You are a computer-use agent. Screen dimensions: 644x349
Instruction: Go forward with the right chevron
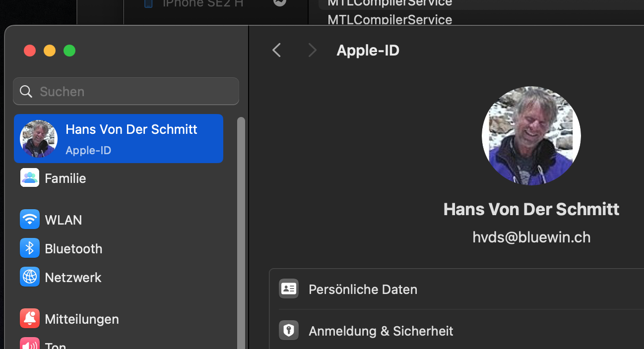(x=312, y=50)
